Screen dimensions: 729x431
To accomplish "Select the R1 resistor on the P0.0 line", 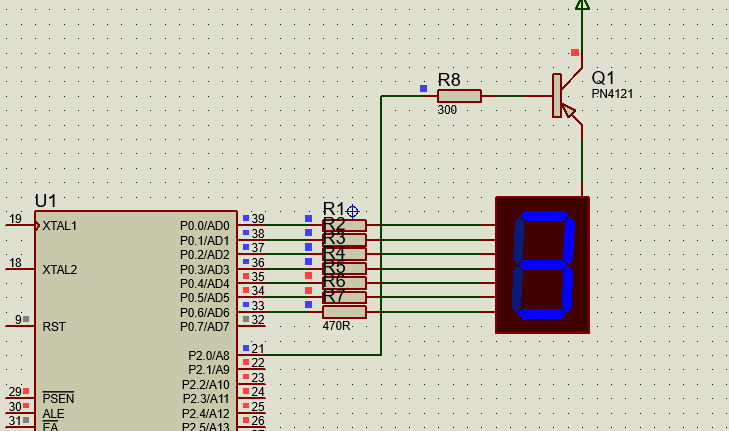I will [x=344, y=225].
